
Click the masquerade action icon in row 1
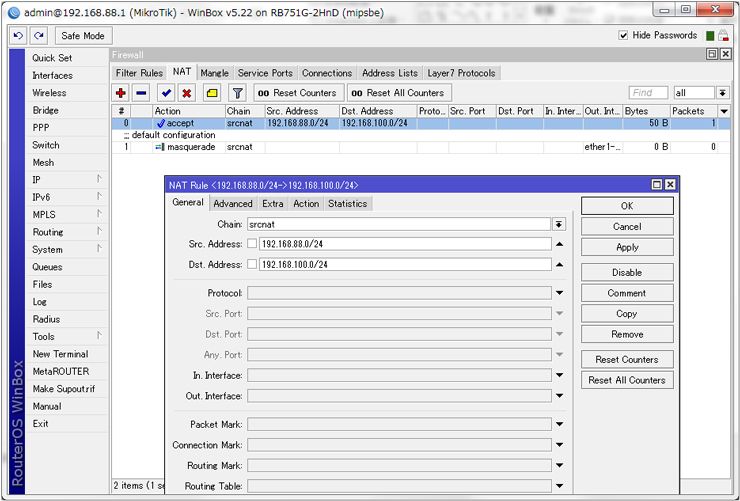click(x=160, y=147)
